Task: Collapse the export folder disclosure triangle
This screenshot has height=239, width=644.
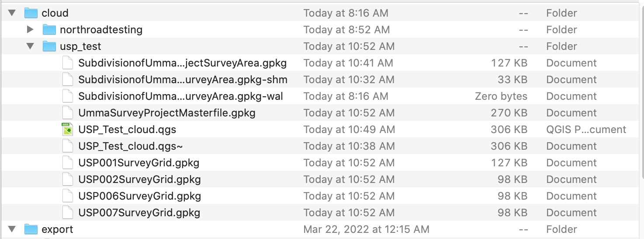Action: (12, 229)
